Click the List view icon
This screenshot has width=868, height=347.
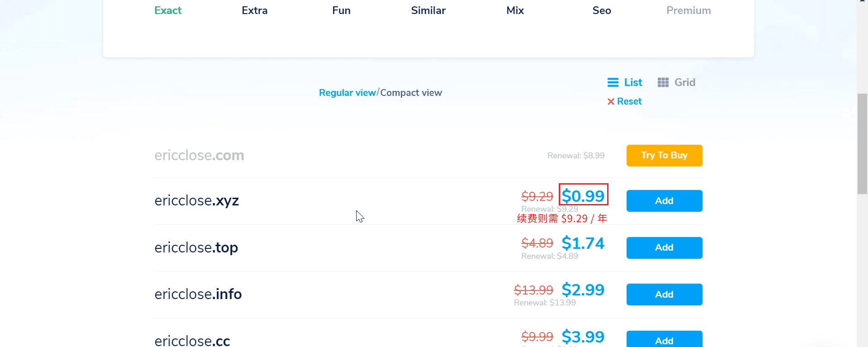613,82
